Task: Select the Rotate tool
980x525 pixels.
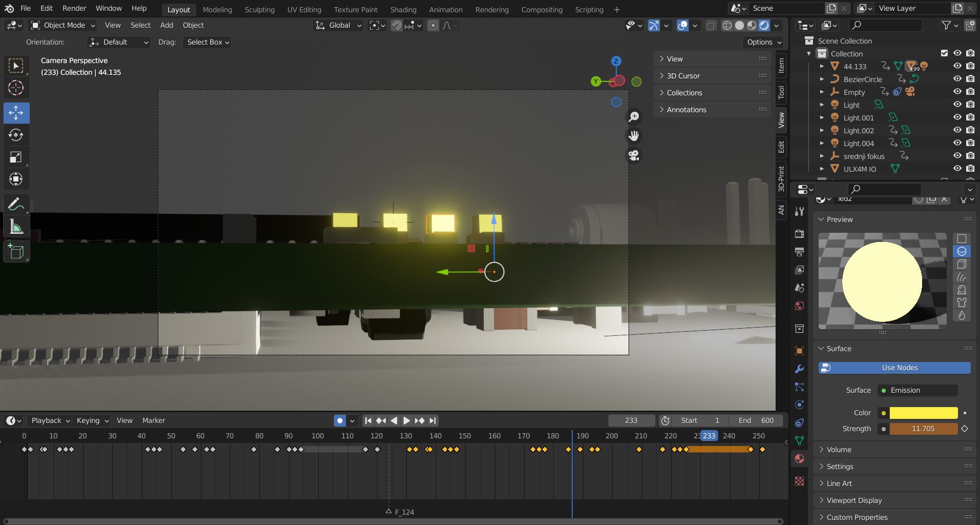Action: pyautogui.click(x=16, y=135)
